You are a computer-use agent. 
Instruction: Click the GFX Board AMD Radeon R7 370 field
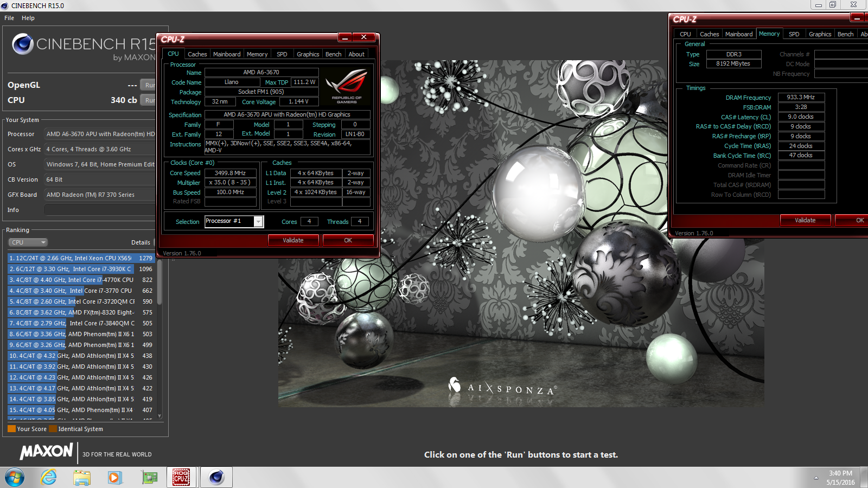[100, 195]
